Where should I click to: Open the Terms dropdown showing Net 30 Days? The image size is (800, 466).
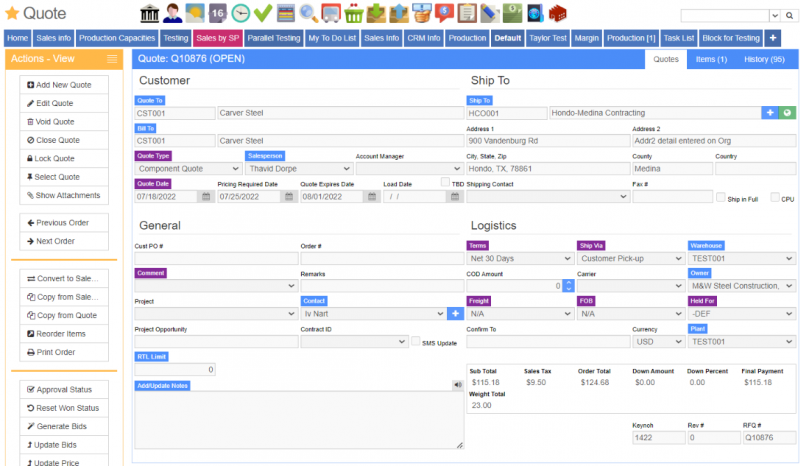point(519,258)
